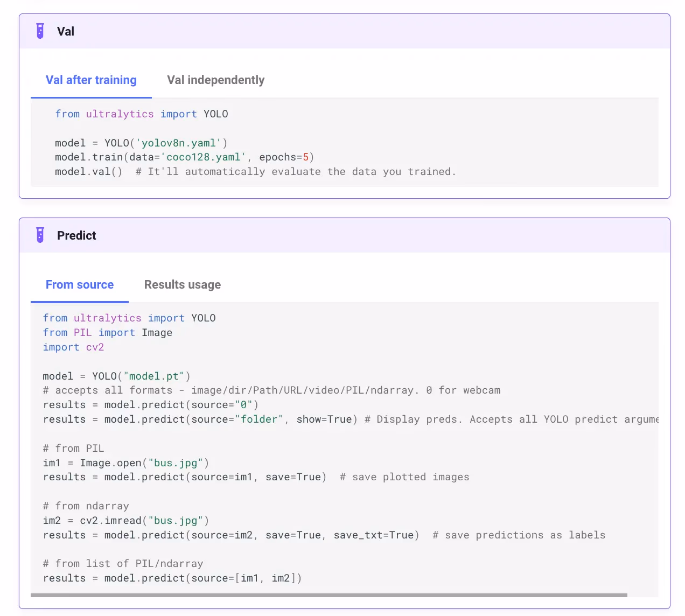Click the flask icon beside Val heading
The width and height of the screenshot is (685, 616).
click(x=40, y=31)
